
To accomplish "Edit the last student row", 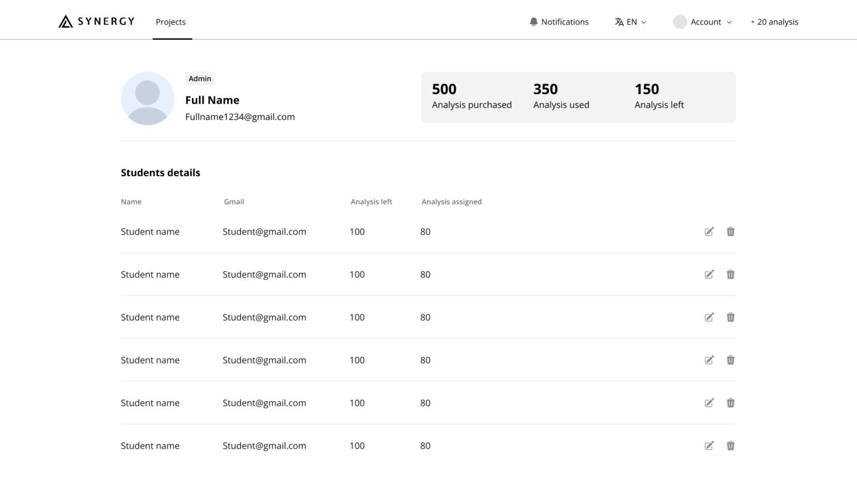I will [x=709, y=445].
